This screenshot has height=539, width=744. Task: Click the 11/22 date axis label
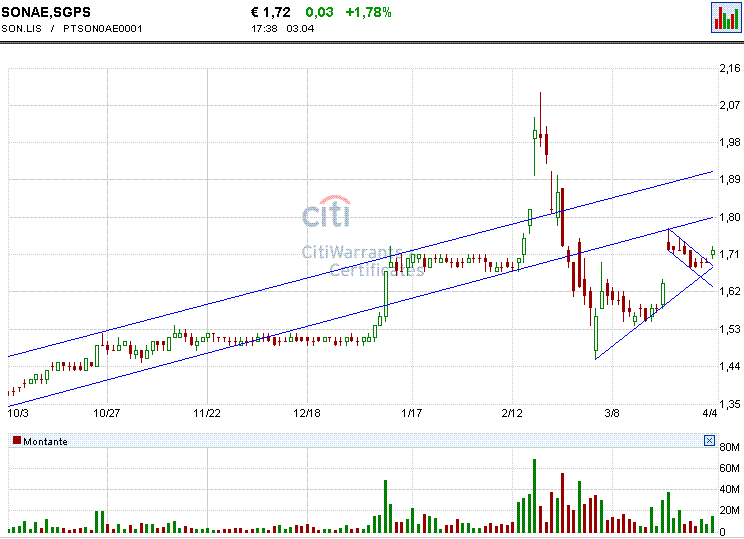pos(207,413)
